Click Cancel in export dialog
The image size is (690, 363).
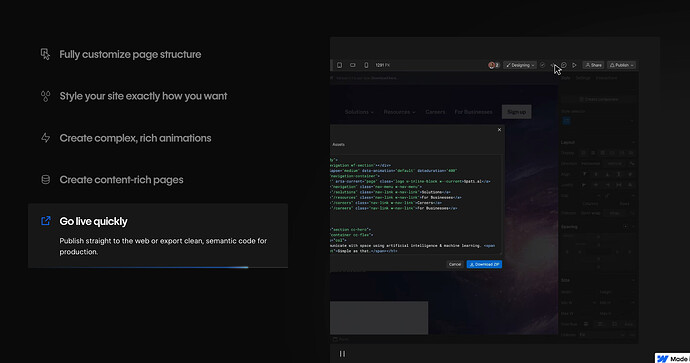click(x=455, y=264)
